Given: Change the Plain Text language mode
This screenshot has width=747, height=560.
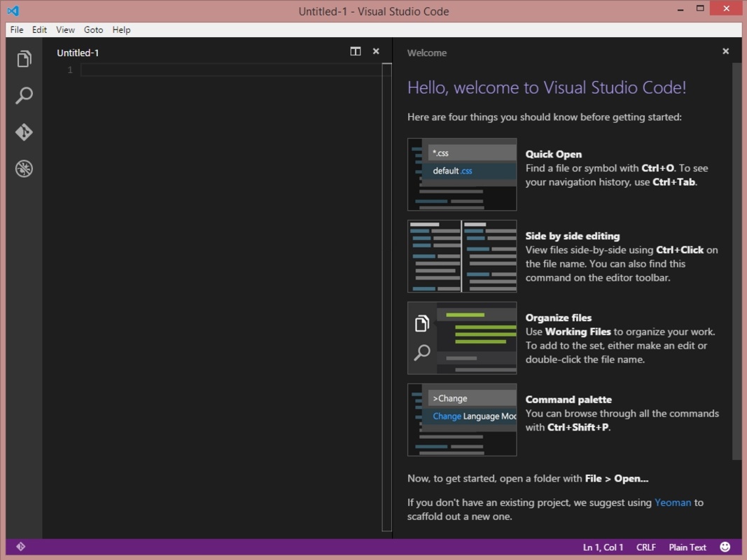Looking at the screenshot, I should (x=687, y=547).
